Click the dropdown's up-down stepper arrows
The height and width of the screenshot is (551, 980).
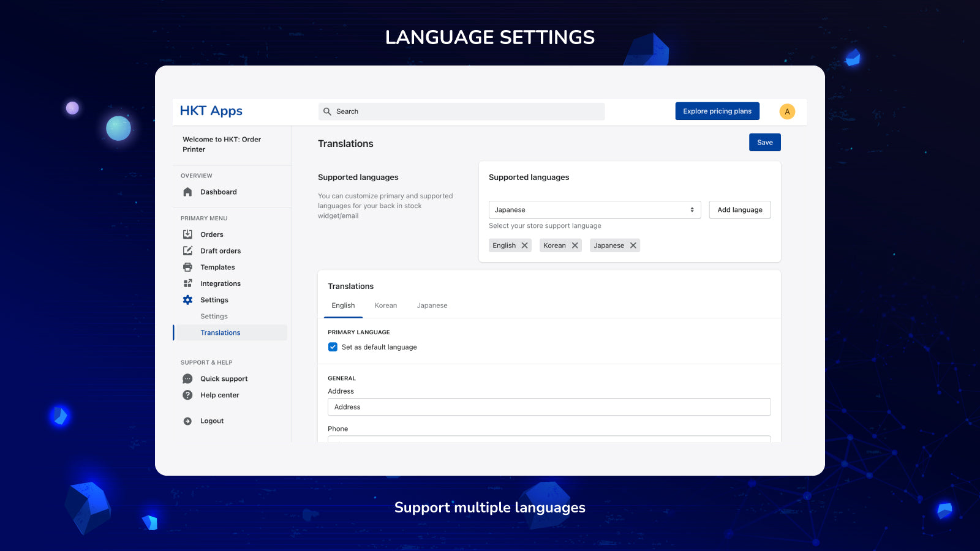coord(691,209)
